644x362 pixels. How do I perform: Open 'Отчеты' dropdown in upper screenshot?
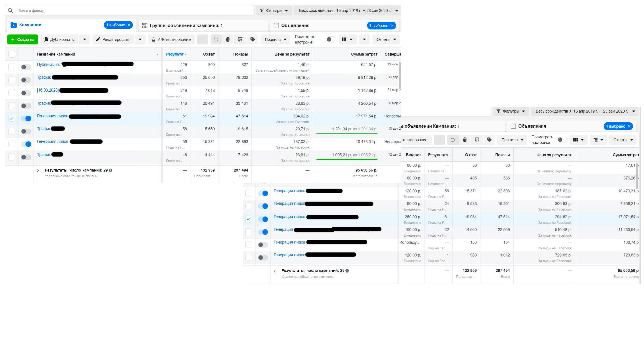pos(386,40)
